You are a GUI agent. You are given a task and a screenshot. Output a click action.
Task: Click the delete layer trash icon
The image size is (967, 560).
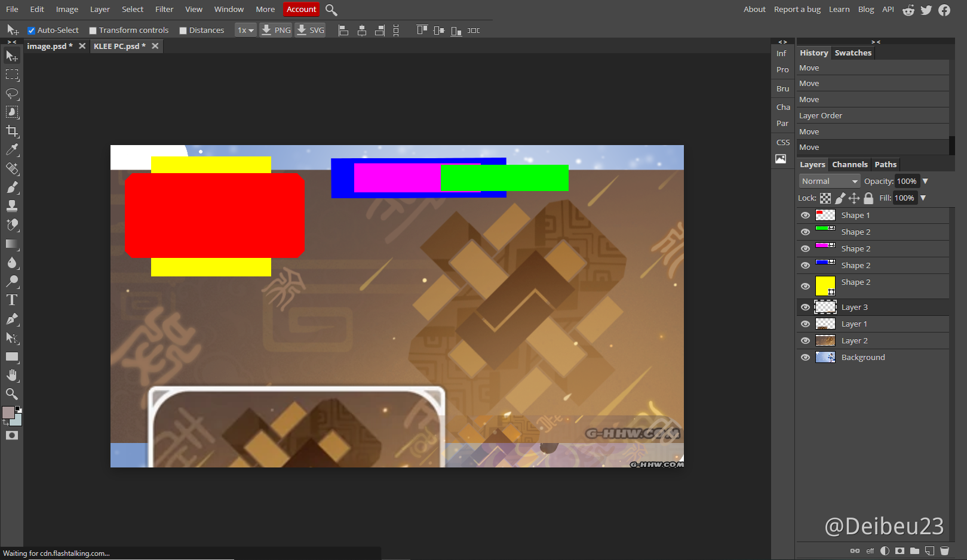[944, 550]
